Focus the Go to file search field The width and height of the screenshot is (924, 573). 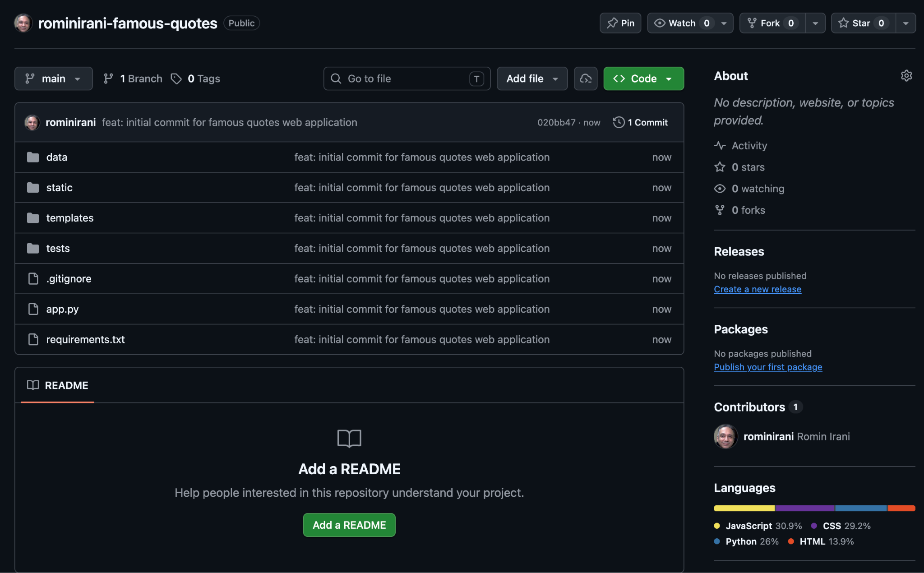(407, 79)
